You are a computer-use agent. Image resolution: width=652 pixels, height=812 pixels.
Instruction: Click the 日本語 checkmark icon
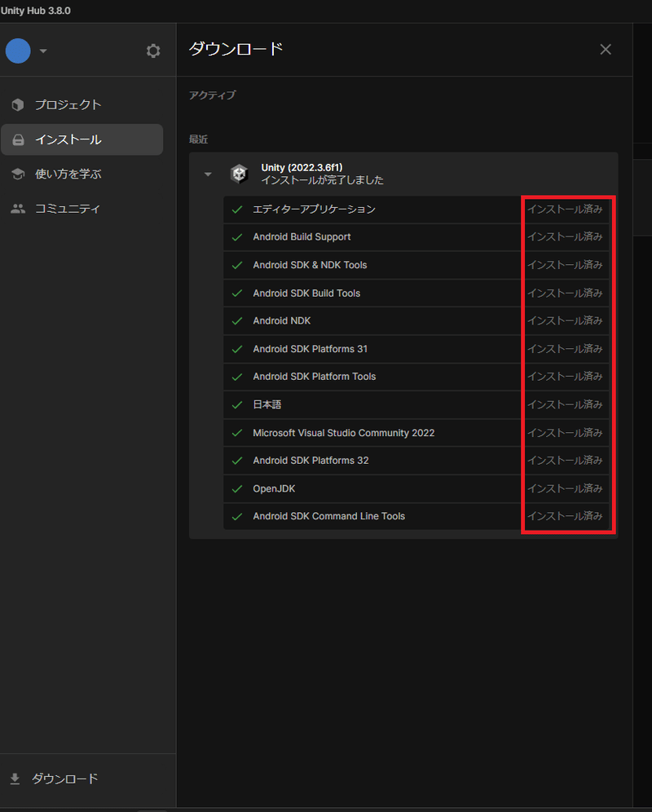(x=237, y=405)
